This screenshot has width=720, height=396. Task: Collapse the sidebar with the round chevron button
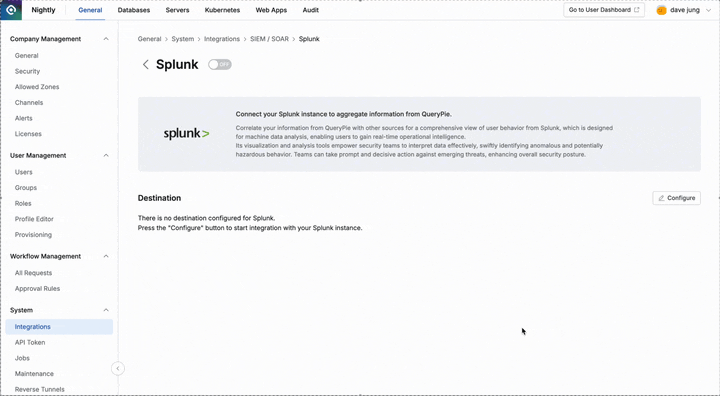pos(118,368)
